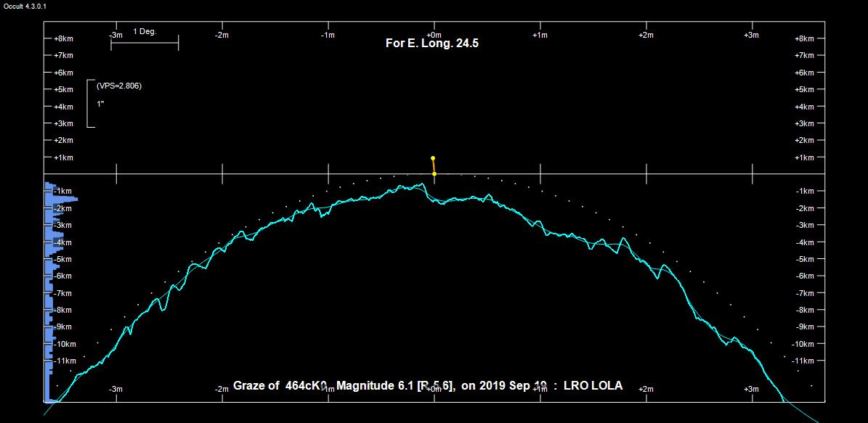Click the "For E. Long. 24.5" title

click(x=431, y=44)
